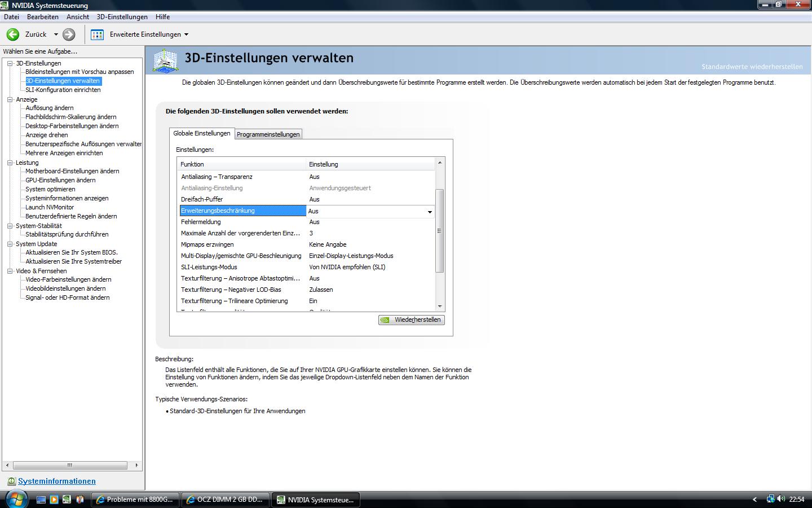
Task: Open the Systeminformationen link
Action: [x=57, y=481]
